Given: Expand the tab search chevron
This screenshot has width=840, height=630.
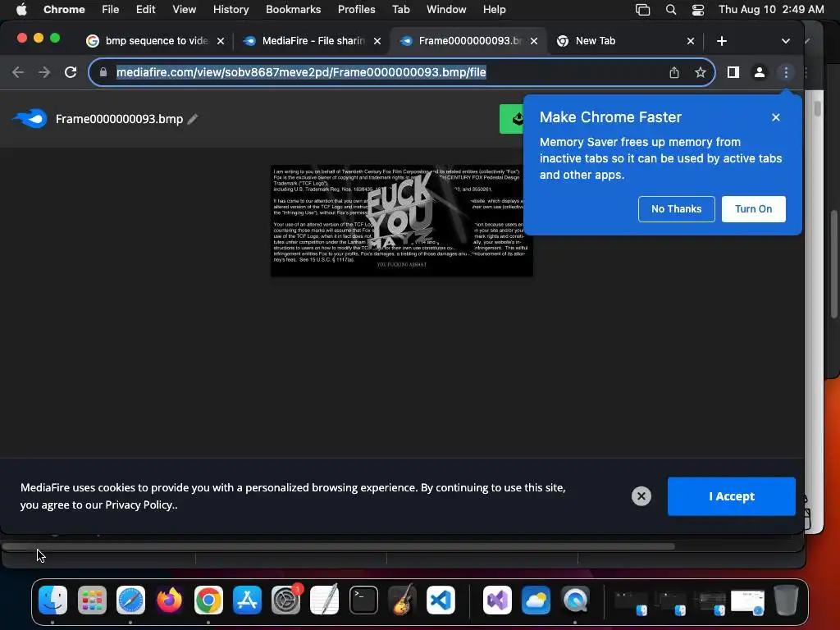Looking at the screenshot, I should [x=785, y=41].
